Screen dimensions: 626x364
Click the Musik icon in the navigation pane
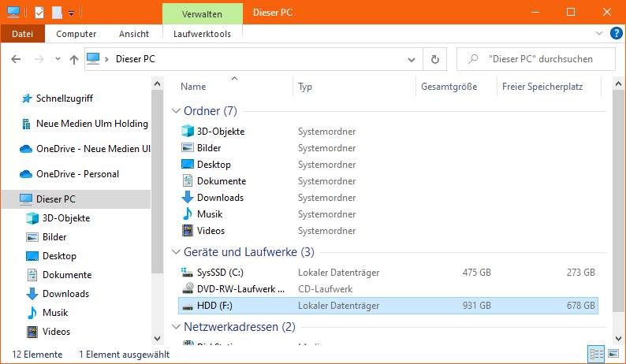(x=32, y=313)
